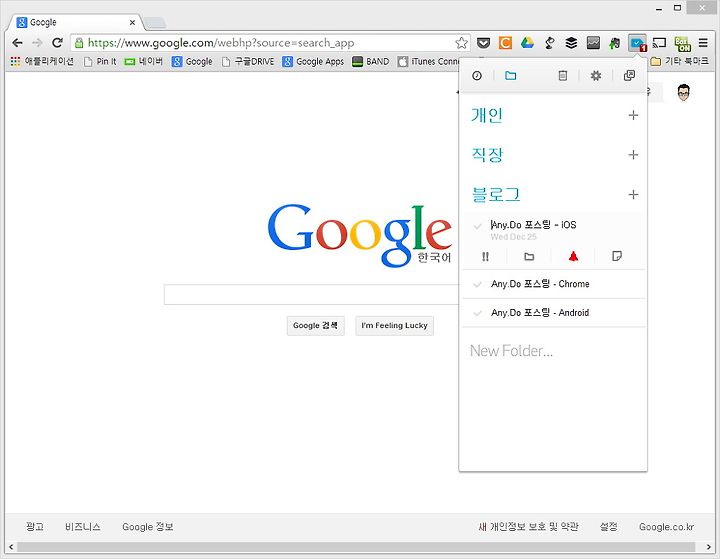Add a note to the iOS task
Viewport: 720px width, 559px height.
pos(617,256)
